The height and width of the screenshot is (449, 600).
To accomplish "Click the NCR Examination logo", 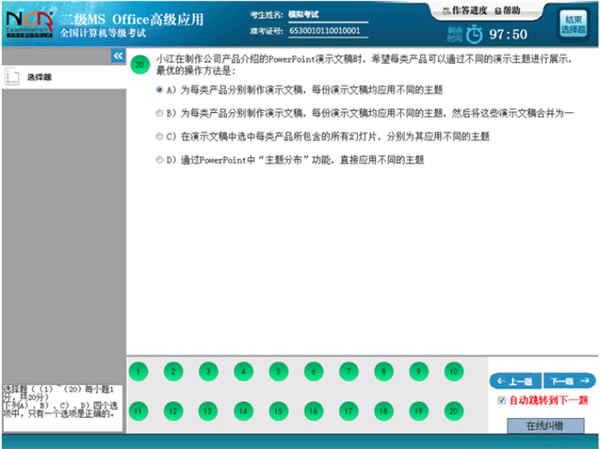I will [29, 24].
